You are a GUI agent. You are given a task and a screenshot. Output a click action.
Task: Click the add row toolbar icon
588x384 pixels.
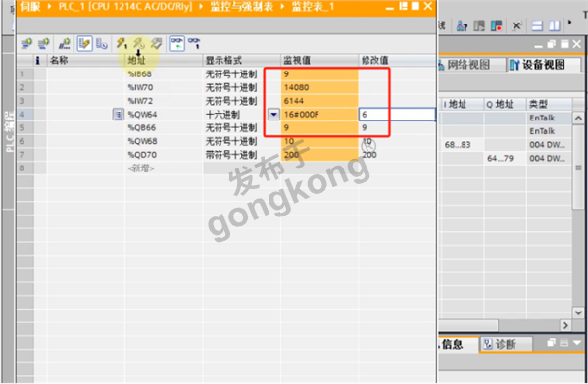click(44, 43)
